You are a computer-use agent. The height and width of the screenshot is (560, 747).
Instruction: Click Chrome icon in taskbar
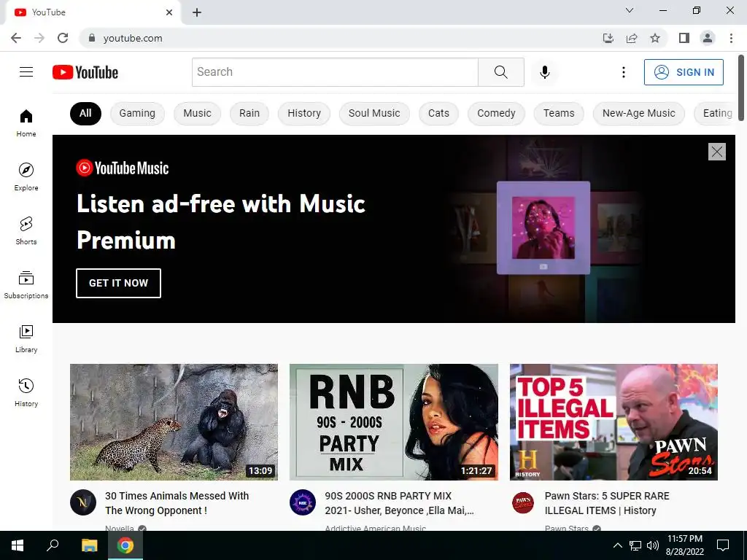[125, 545]
